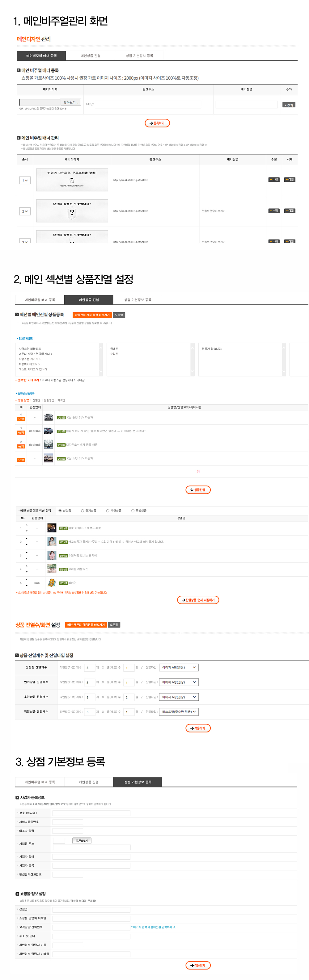The width and height of the screenshot is (309, 980).
Task: Click the 상호 (회사명) input field
Action: [91, 813]
